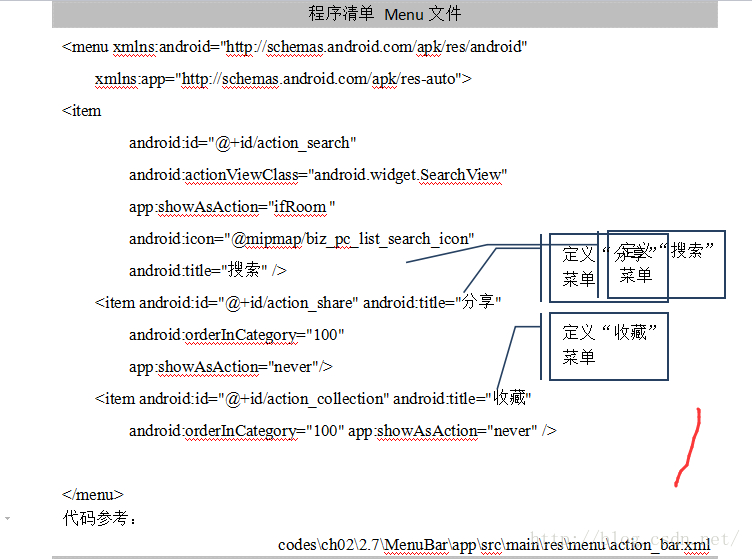752x559 pixels.
Task: Click the '定义"收藏"菜单' callout box
Action: (609, 347)
